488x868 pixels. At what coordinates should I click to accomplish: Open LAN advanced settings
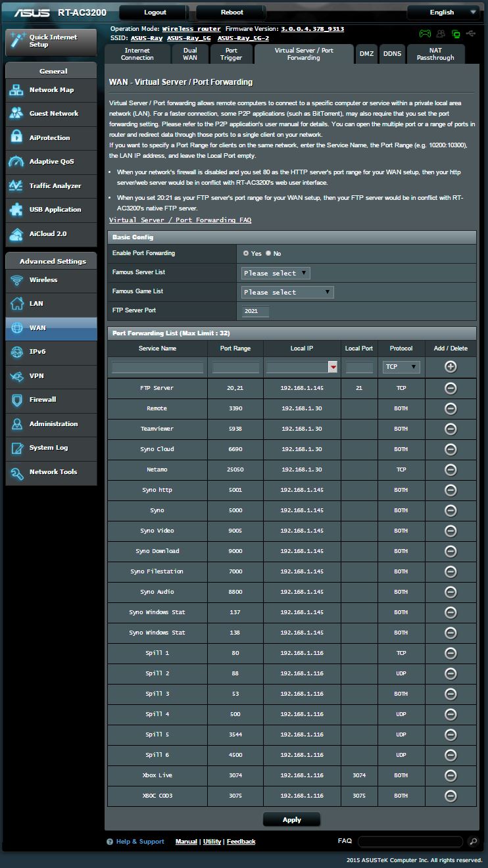tap(51, 304)
